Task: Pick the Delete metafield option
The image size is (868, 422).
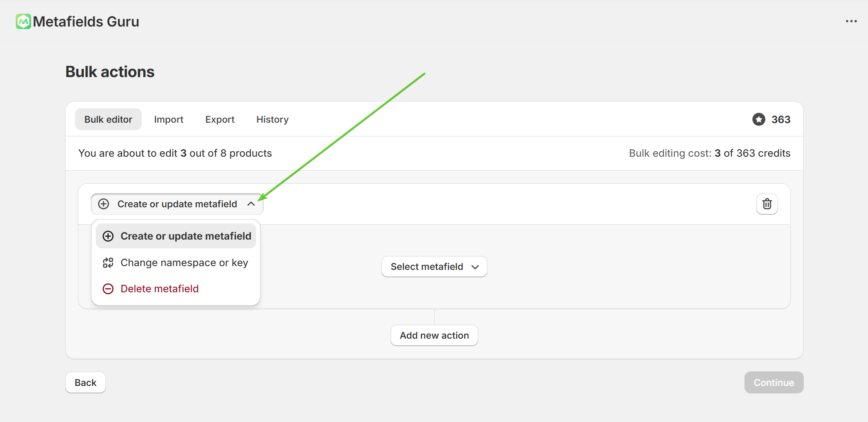Action: coord(160,289)
